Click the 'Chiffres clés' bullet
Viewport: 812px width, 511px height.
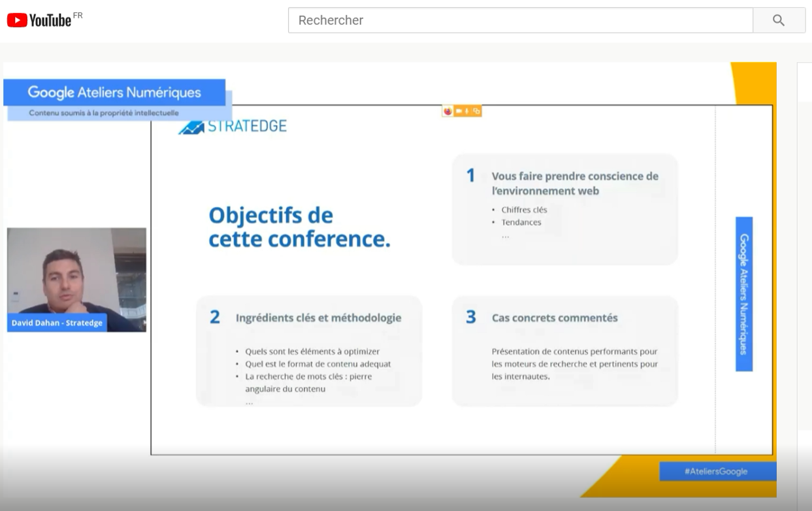pos(524,210)
